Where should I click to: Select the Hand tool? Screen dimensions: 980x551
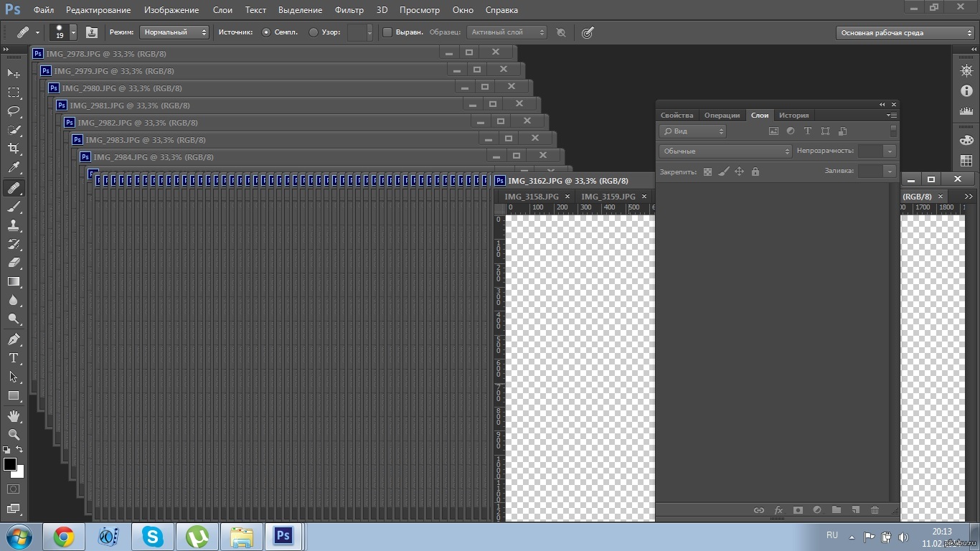14,416
